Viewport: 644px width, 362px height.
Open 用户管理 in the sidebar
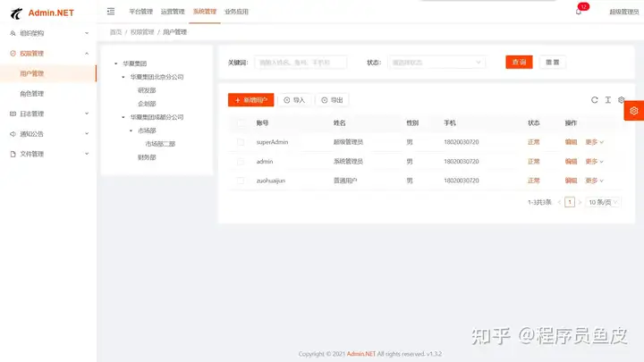(48, 73)
